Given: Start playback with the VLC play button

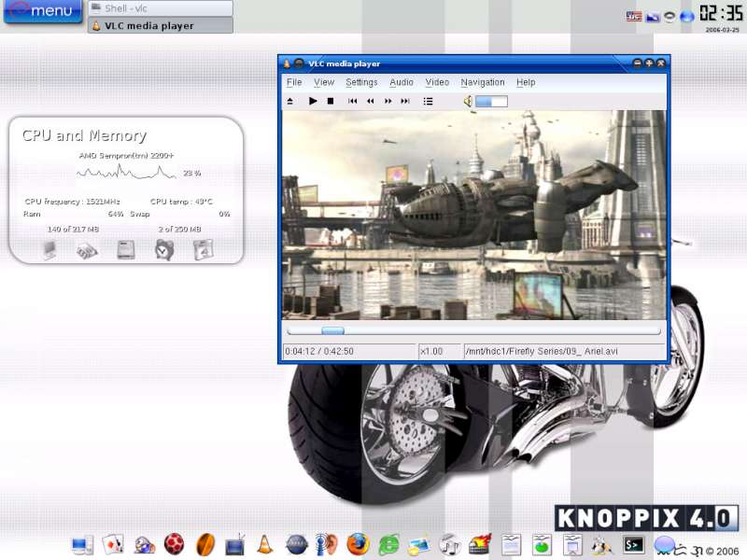Looking at the screenshot, I should [313, 101].
